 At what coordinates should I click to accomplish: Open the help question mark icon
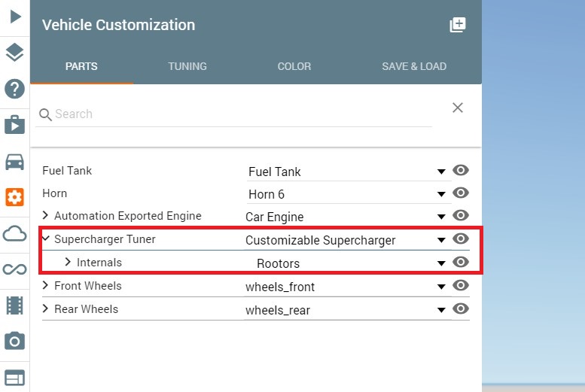click(x=14, y=89)
